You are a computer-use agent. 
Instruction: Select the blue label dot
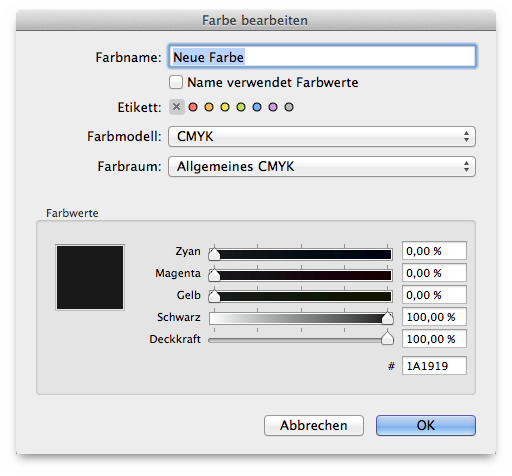[x=257, y=107]
